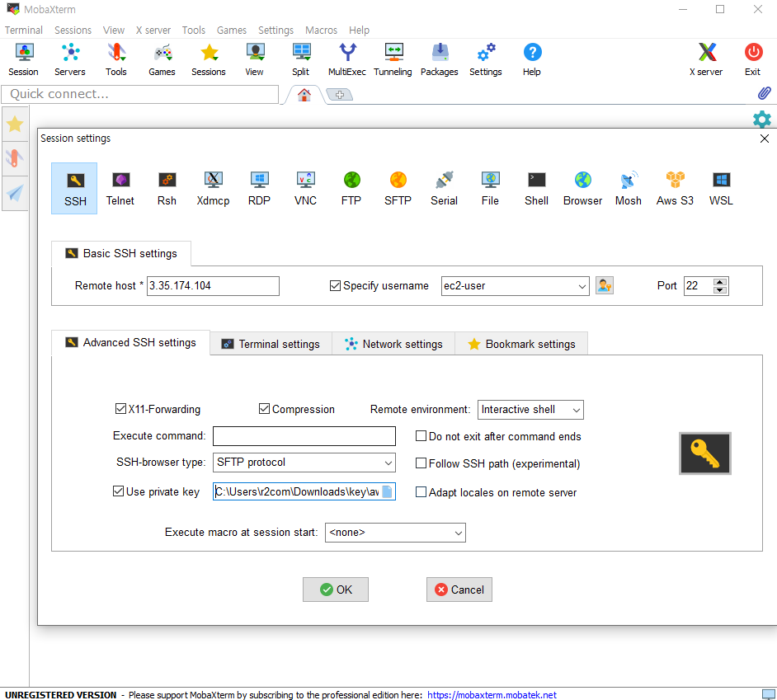The width and height of the screenshot is (777, 700).
Task: Uncheck Specify username checkbox
Action: point(335,286)
